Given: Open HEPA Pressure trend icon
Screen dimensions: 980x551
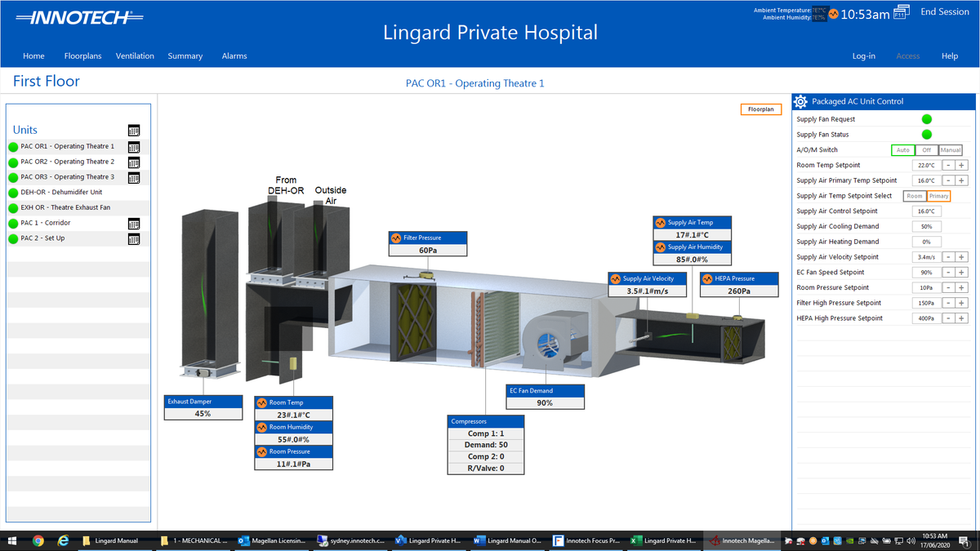Looking at the screenshot, I should coord(708,279).
